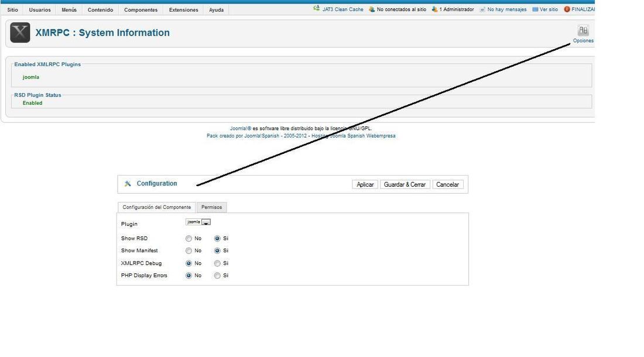Click the Show RSD label
This screenshot has width=644, height=357.
pos(134,238)
